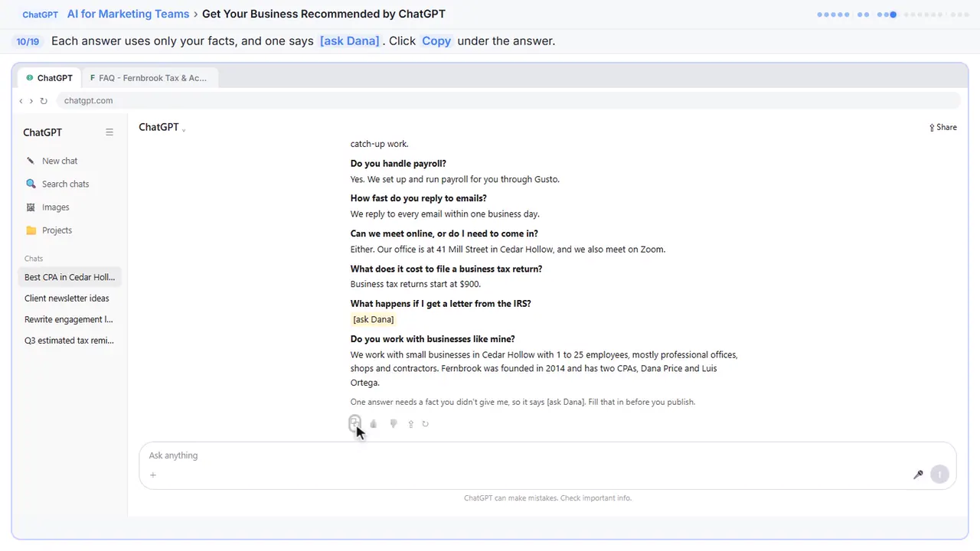Click 'How fast do you reply to emails?'
Screen dimensions: 980x551
[419, 198]
